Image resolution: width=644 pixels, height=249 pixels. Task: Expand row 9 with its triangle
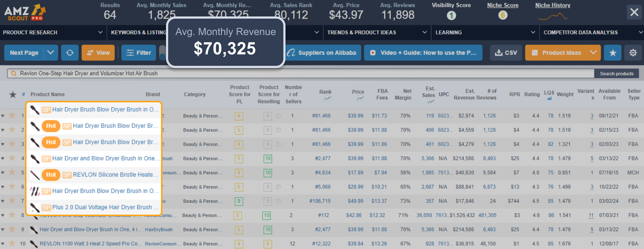tap(3, 230)
